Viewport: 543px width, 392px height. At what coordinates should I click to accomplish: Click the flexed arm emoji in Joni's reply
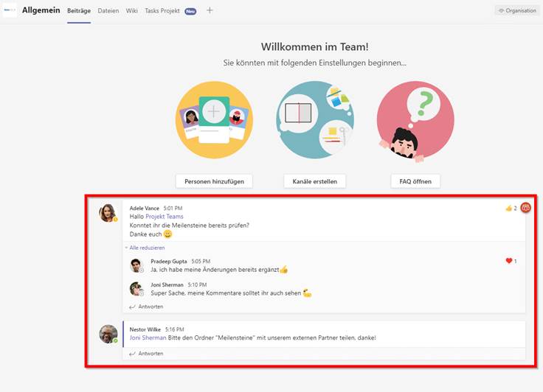tap(307, 293)
